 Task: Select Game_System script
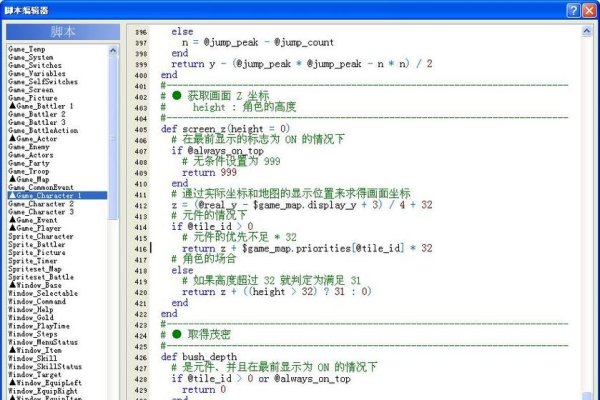31,57
